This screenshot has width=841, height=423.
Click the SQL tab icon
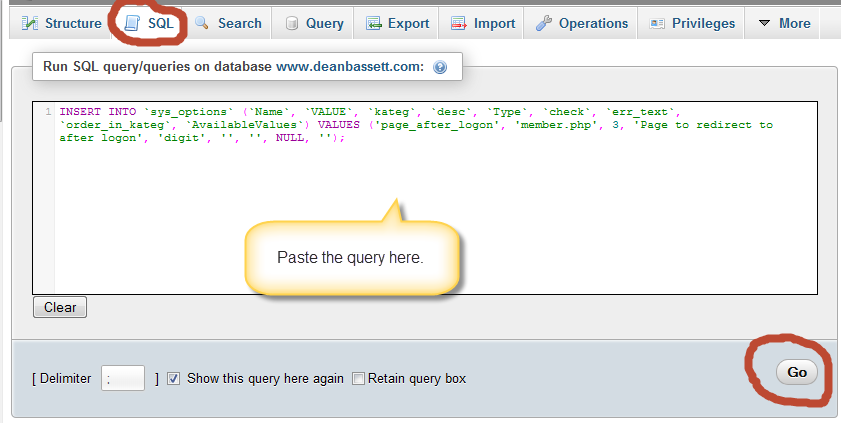(x=131, y=23)
